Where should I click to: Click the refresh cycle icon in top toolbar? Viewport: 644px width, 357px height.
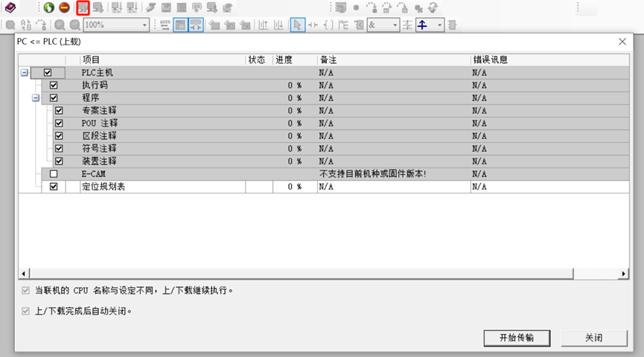pyautogui.click(x=433, y=7)
